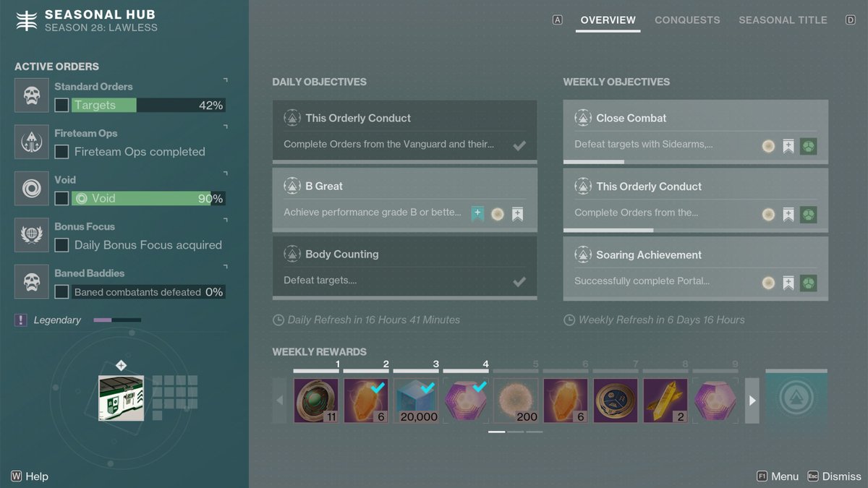Click the Seasonal Hub emblem icon

(27, 21)
